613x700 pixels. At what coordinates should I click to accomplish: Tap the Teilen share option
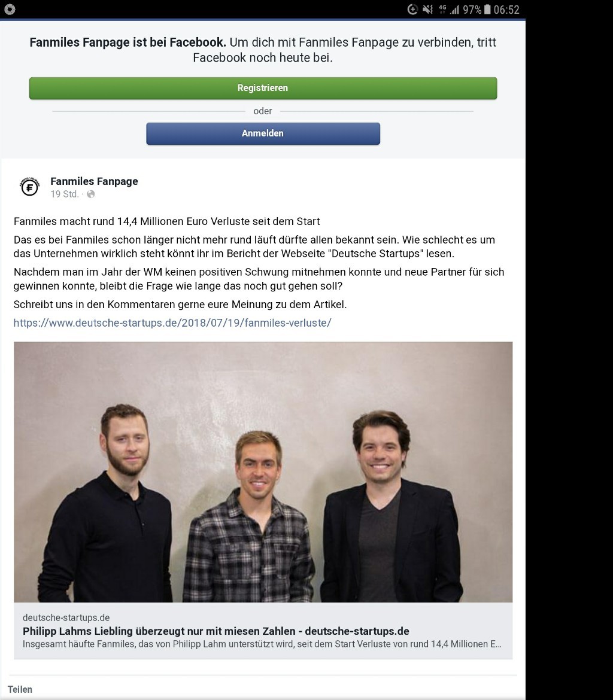20,689
